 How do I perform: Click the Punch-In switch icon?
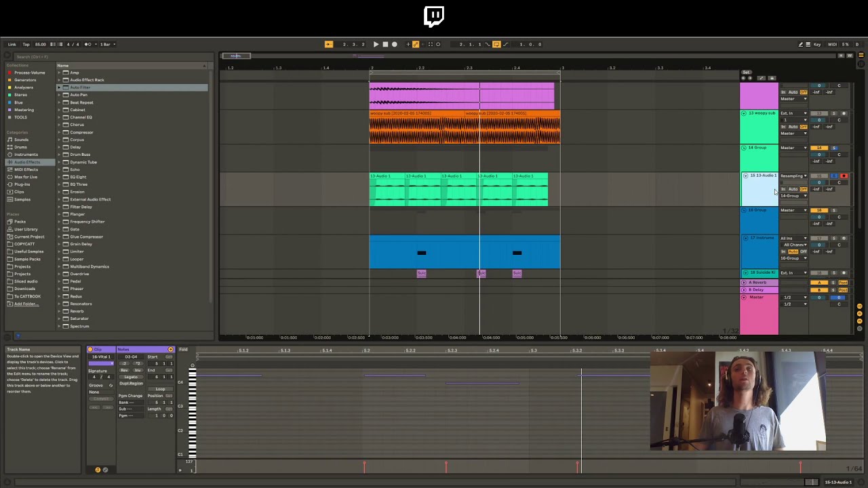click(x=488, y=44)
